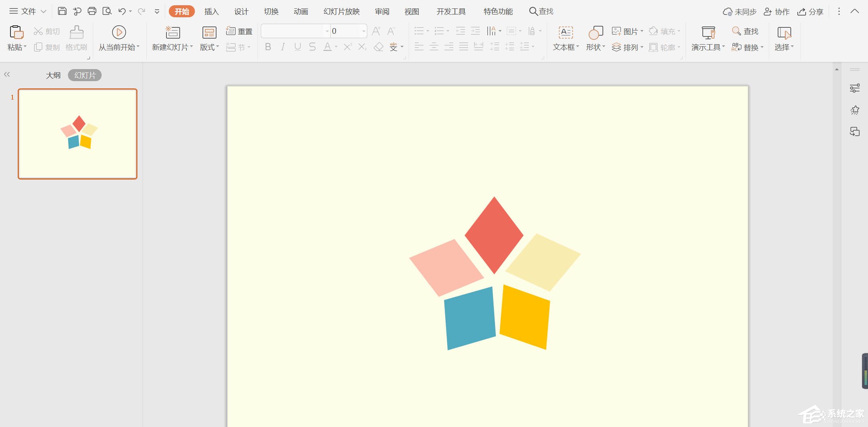Viewport: 868px width, 427px height.
Task: Open Presentation Tools icon
Action: (708, 32)
